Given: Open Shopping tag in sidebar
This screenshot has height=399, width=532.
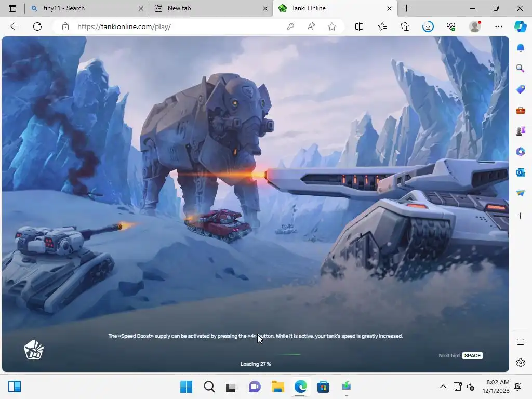Looking at the screenshot, I should click(x=521, y=89).
